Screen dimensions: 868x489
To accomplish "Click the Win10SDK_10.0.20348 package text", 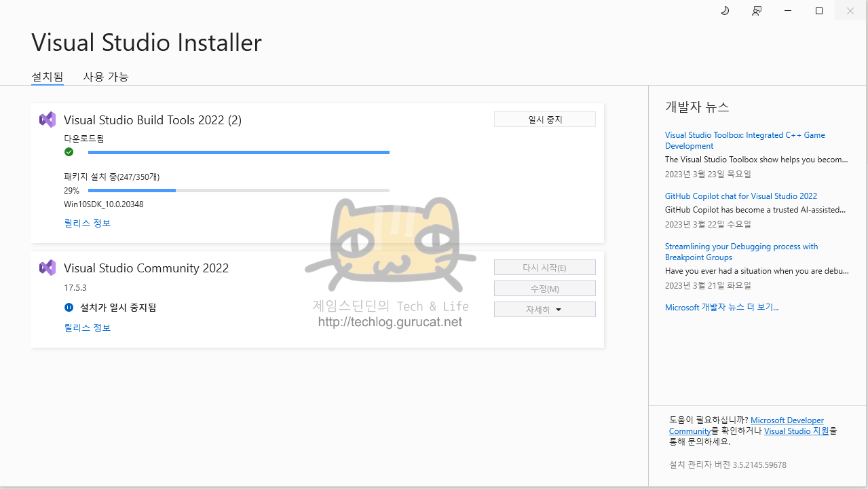I will (x=104, y=204).
